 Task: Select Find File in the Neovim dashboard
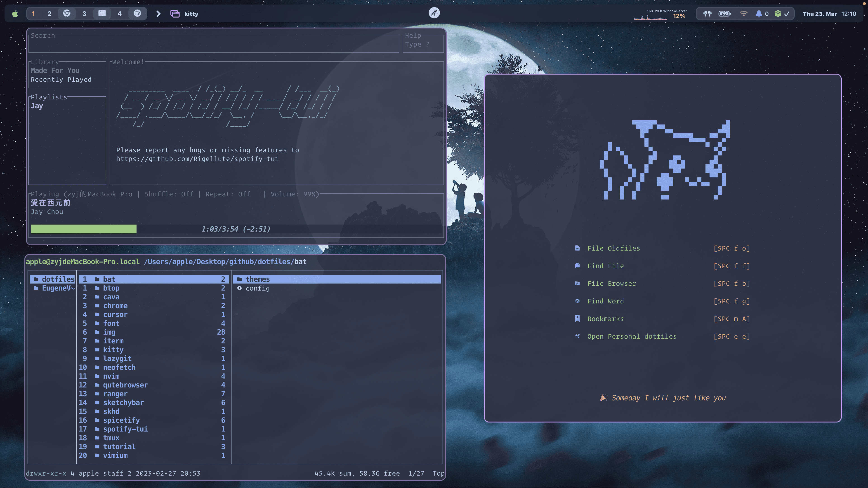click(605, 266)
